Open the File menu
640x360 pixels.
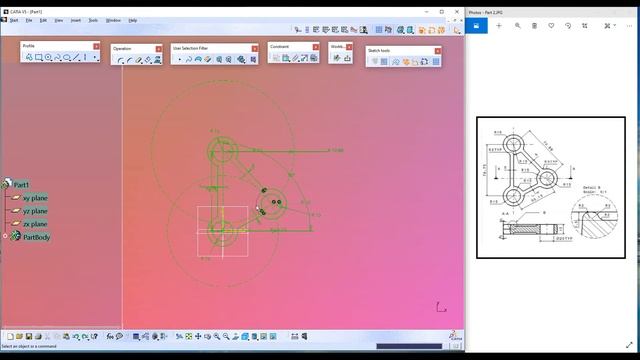(29, 20)
